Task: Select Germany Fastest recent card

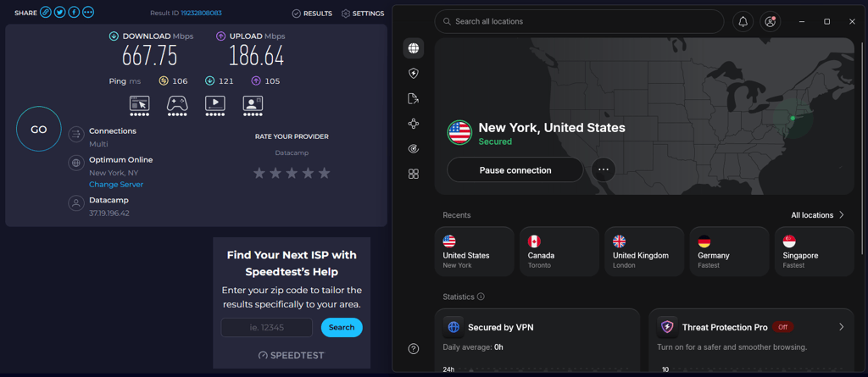Action: coord(730,252)
